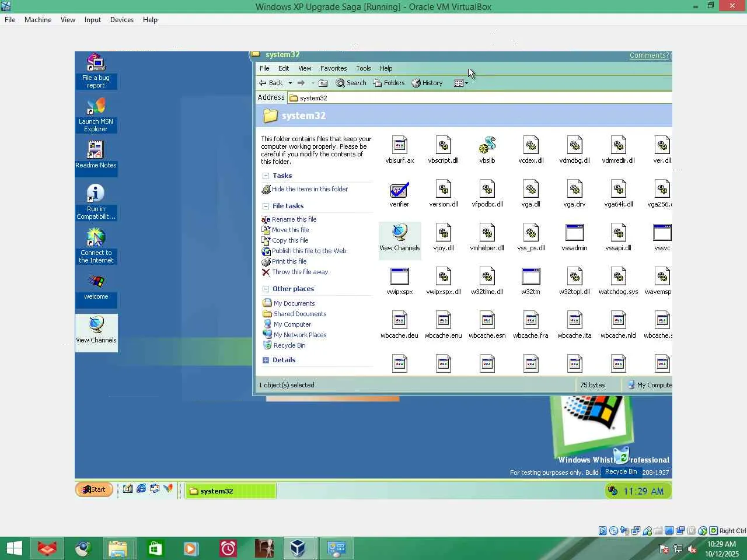Click the XP taskbar clock showing 11:29 AM
This screenshot has height=560, width=747.
643,491
